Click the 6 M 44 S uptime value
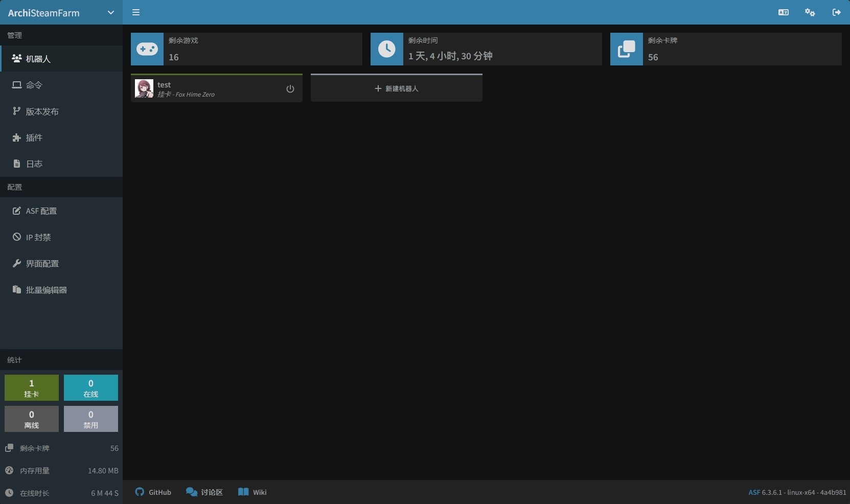This screenshot has height=504, width=850. [105, 493]
